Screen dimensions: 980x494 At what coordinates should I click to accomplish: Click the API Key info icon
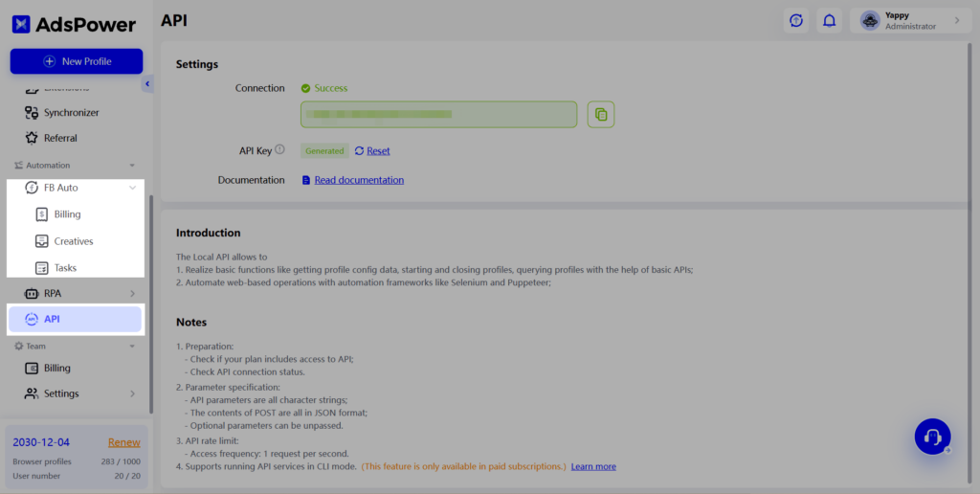280,150
